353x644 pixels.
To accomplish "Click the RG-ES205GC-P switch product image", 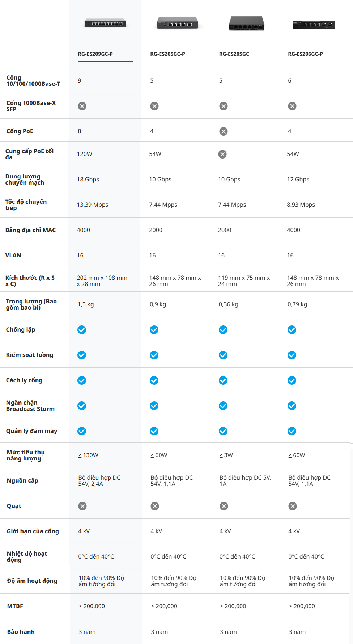I will 178,23.
